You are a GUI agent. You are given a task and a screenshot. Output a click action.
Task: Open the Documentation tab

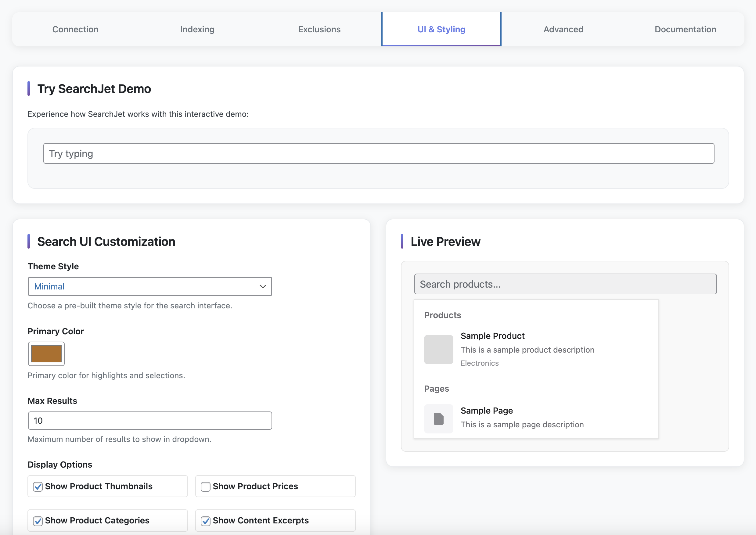click(685, 29)
